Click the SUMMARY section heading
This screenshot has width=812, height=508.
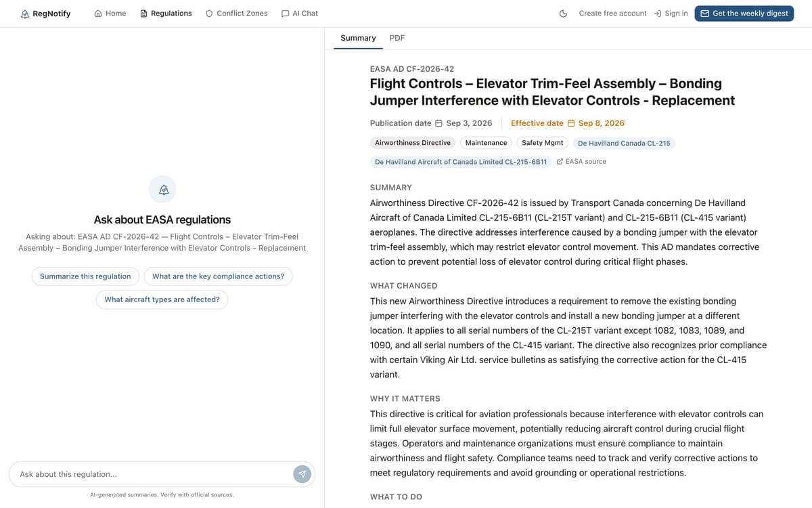[391, 188]
